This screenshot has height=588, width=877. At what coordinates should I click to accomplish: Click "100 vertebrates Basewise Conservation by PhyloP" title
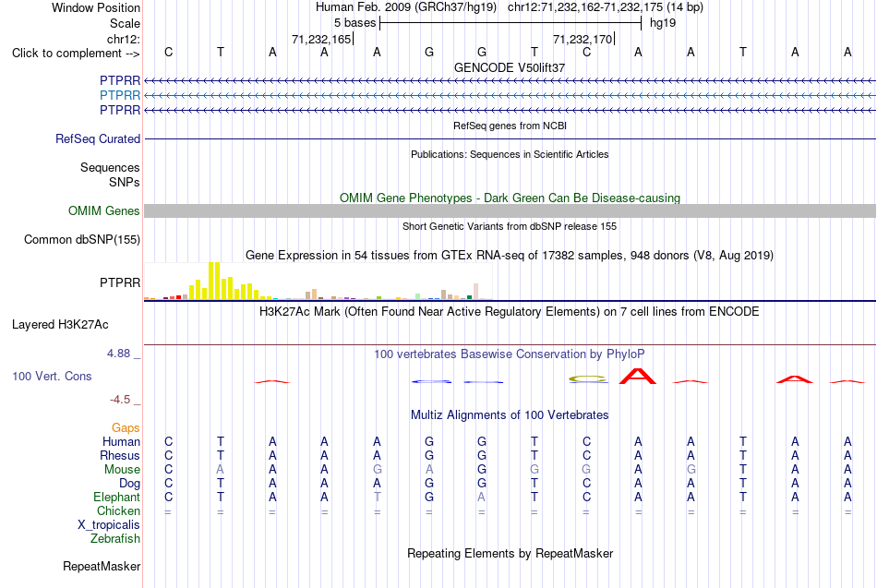(x=509, y=354)
